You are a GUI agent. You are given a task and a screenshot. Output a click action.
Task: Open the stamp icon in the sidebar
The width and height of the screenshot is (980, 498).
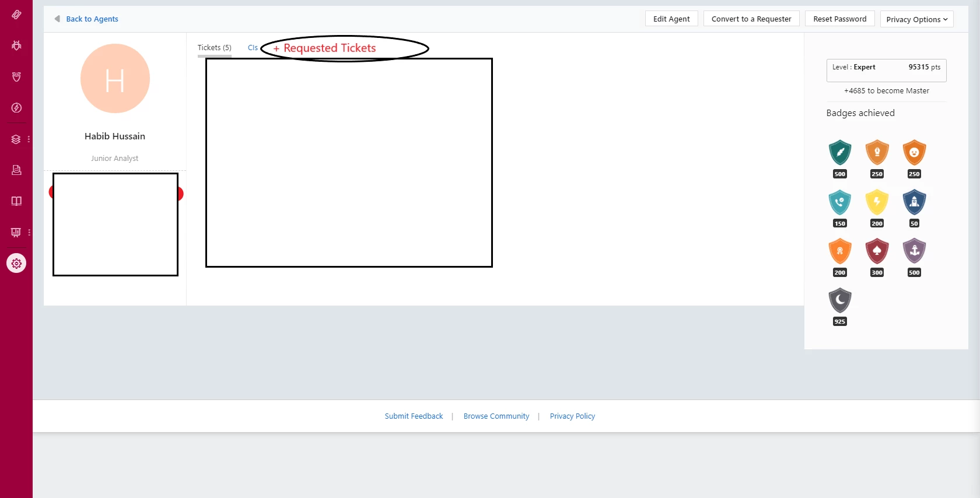[x=16, y=170]
